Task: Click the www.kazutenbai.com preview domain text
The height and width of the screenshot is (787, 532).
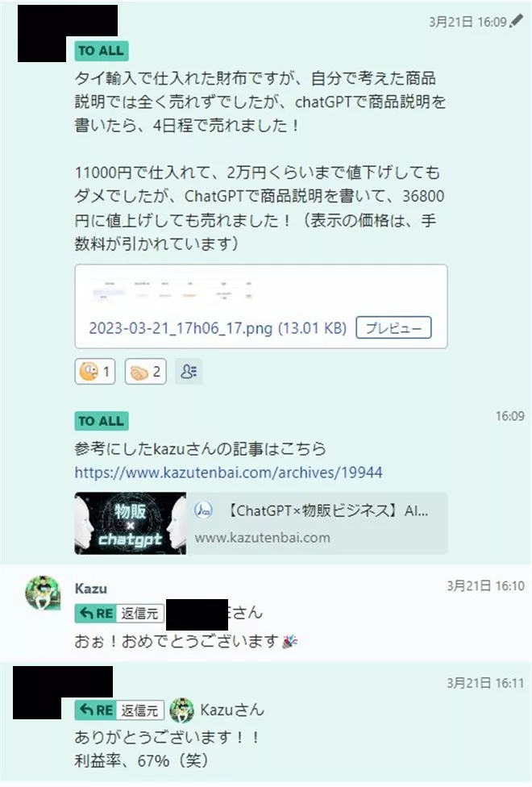Action: [x=263, y=538]
